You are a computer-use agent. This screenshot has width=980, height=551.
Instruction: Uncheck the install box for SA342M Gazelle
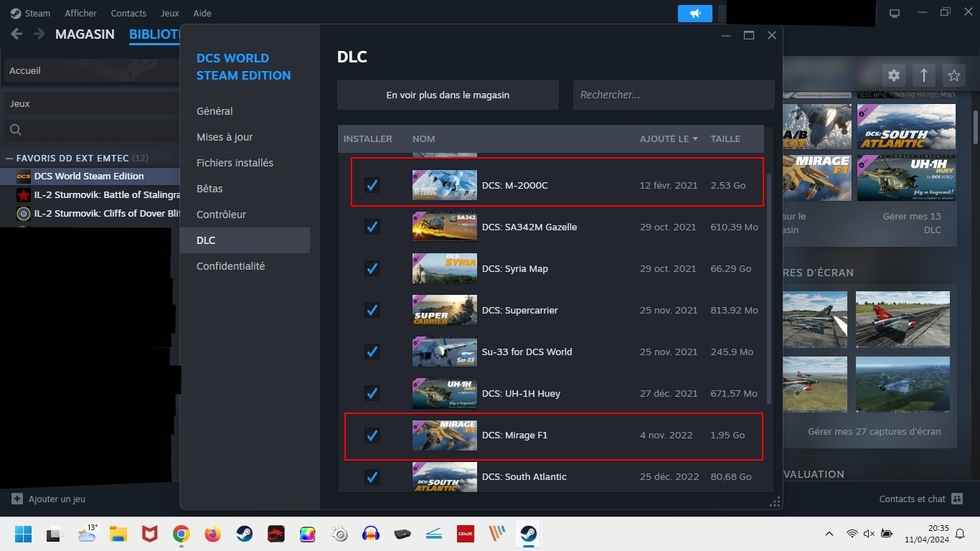click(x=372, y=227)
